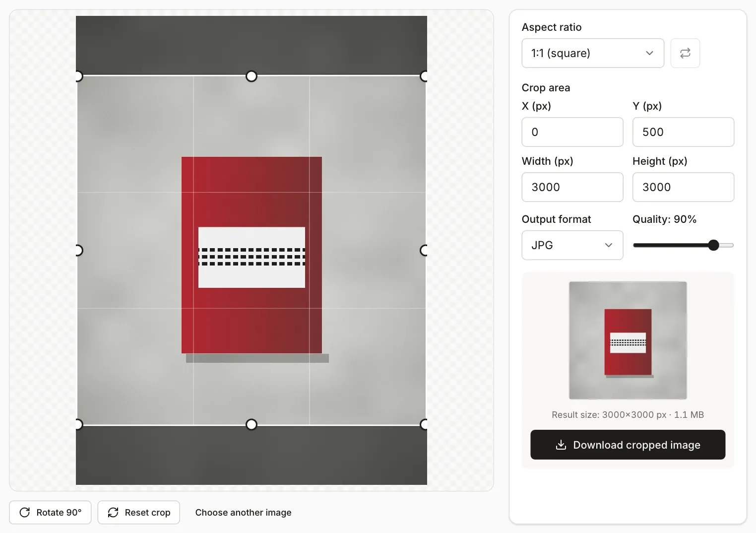Focus the Height (px) field

coord(683,187)
